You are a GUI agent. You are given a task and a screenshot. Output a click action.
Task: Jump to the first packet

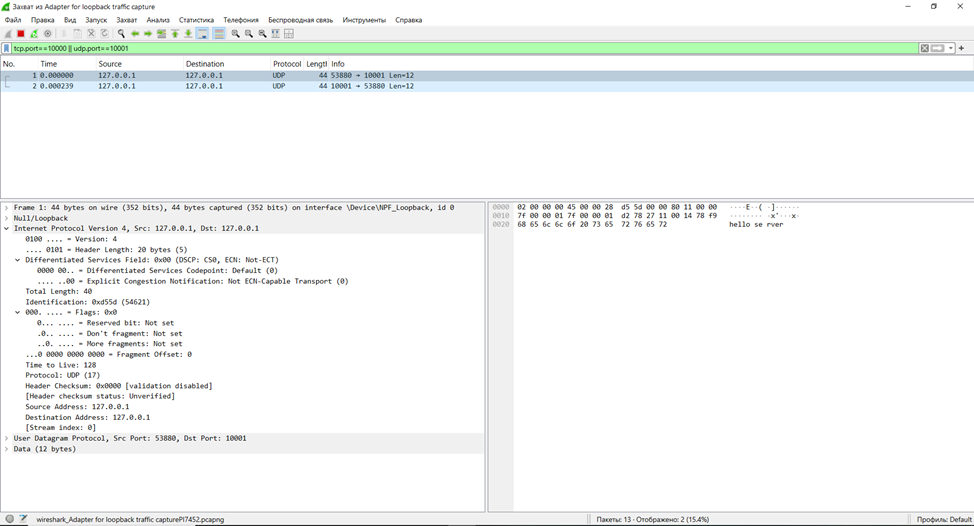[x=175, y=34]
